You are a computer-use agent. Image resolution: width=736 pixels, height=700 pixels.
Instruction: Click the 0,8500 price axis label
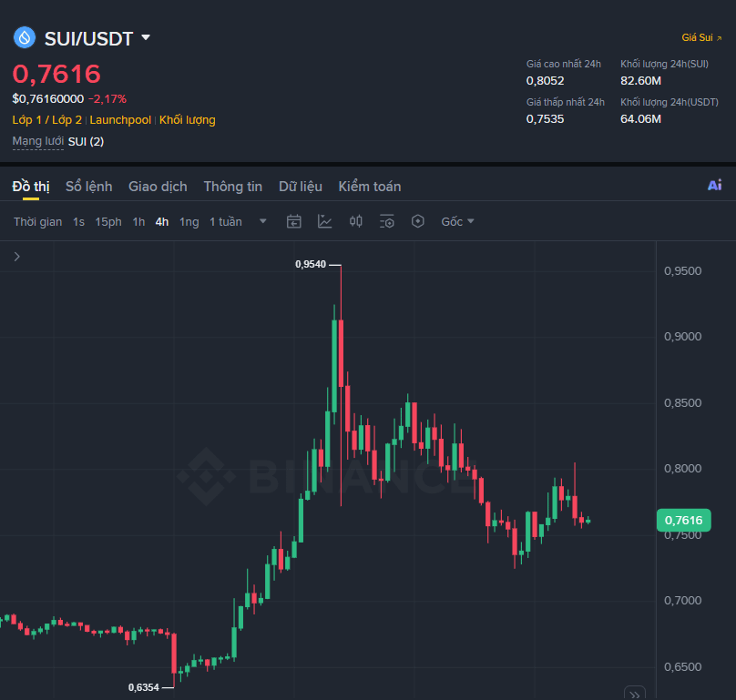point(682,403)
